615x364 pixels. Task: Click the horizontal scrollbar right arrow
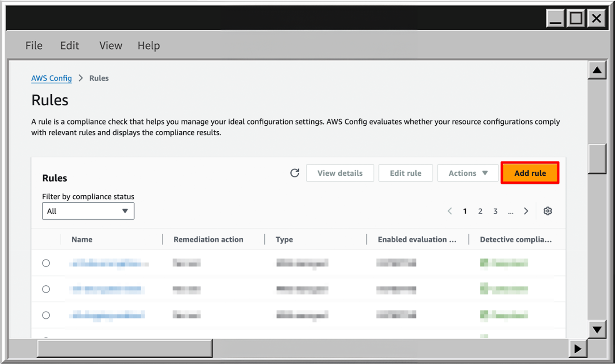(577, 348)
